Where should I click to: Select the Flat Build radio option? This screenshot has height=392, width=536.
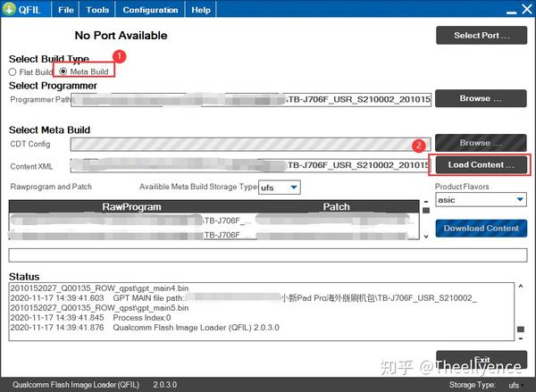30,72
